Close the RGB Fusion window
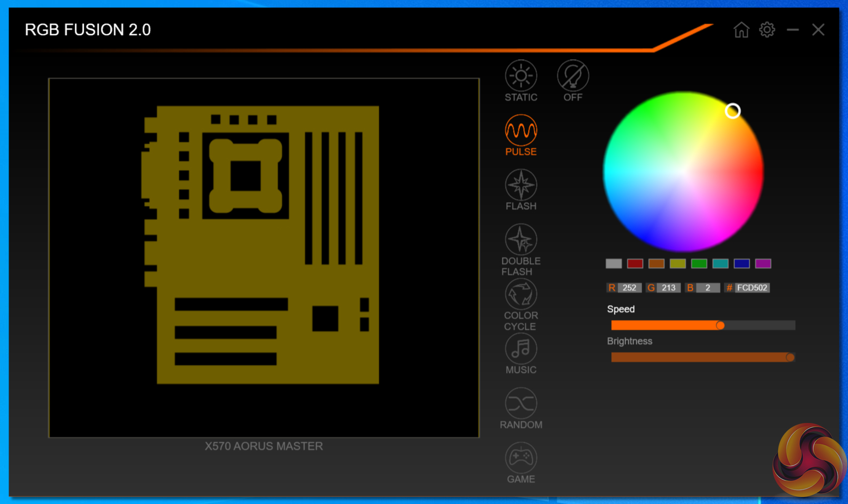The height and width of the screenshot is (504, 848). pos(818,30)
